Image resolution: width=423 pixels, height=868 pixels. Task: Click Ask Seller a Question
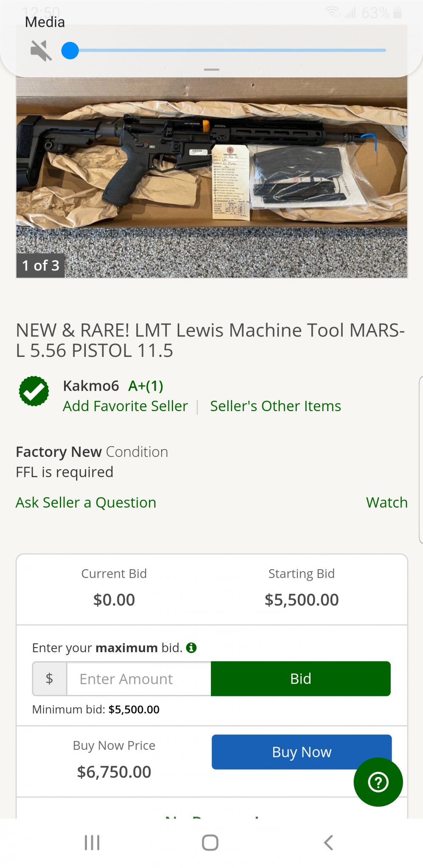pos(86,503)
